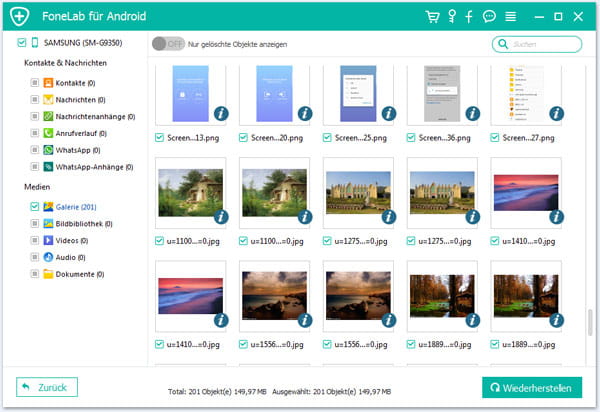Toggle Nur gelöschte Objekte anzeigen switch
This screenshot has width=600, height=412.
coord(167,44)
